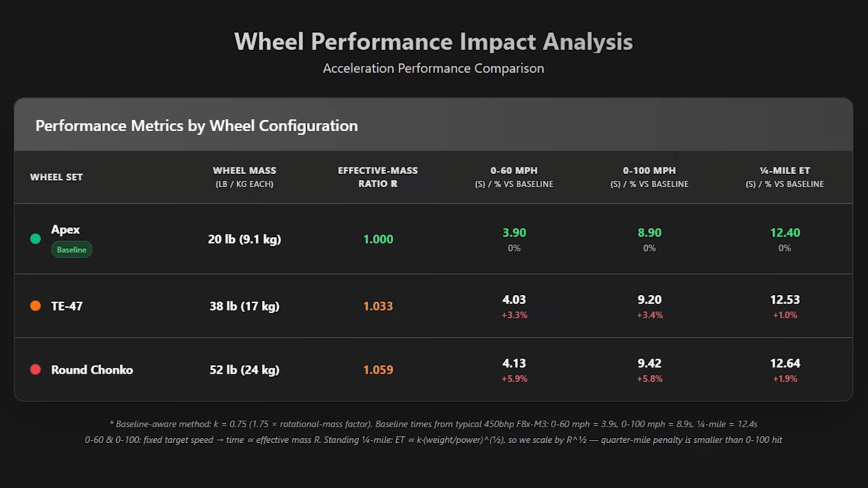Select the ¼-Mile ET column header

click(784, 177)
